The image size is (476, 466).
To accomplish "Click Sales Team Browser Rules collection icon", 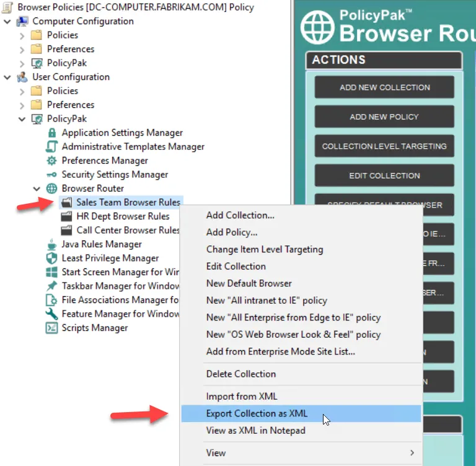I will [66, 203].
